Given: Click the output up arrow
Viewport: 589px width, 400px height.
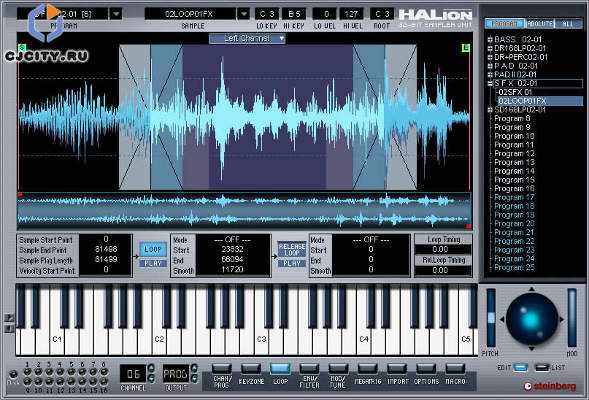Looking at the screenshot, I should (x=194, y=368).
